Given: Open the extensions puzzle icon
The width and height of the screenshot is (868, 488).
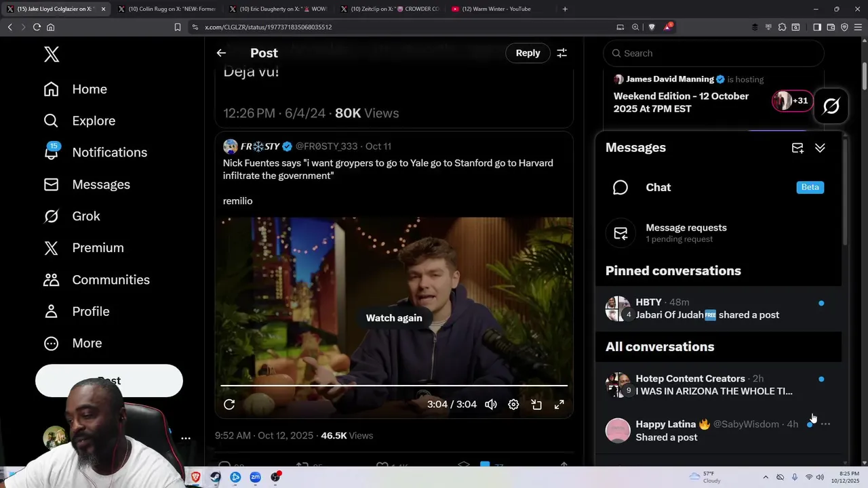Looking at the screenshot, I should [782, 27].
